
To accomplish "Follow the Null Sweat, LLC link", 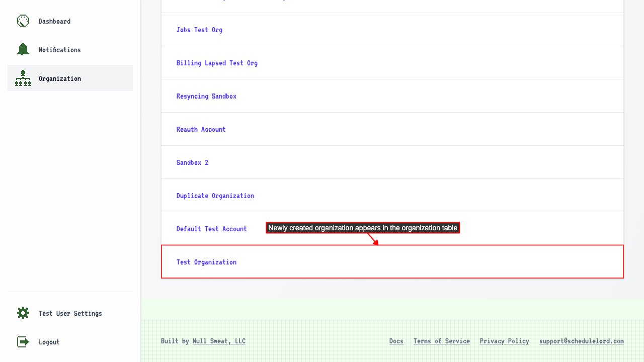I will click(x=219, y=341).
